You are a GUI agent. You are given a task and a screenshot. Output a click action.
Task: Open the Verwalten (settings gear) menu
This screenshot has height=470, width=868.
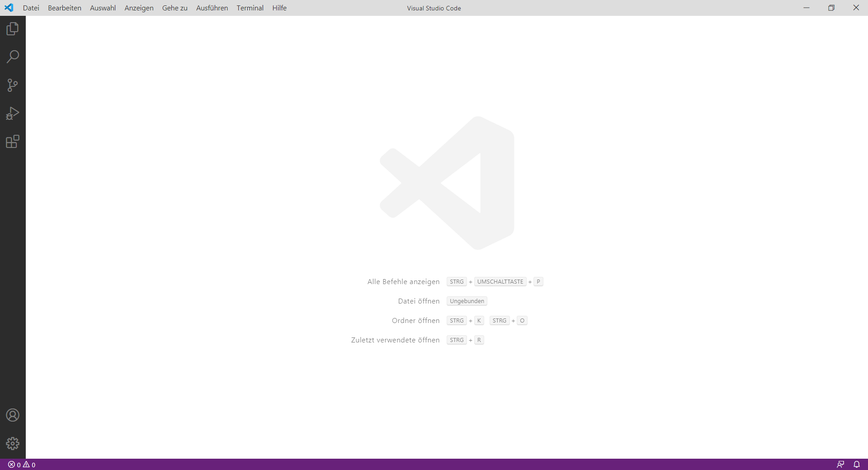pos(12,443)
